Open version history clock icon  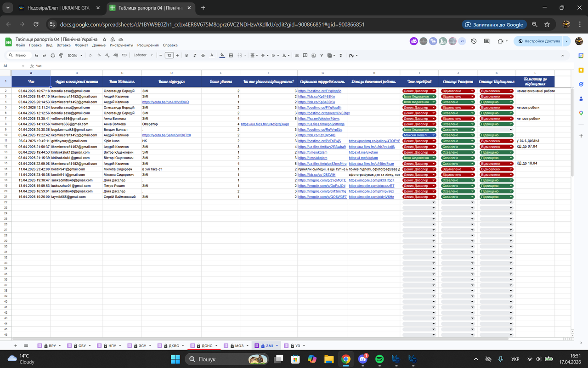(474, 41)
